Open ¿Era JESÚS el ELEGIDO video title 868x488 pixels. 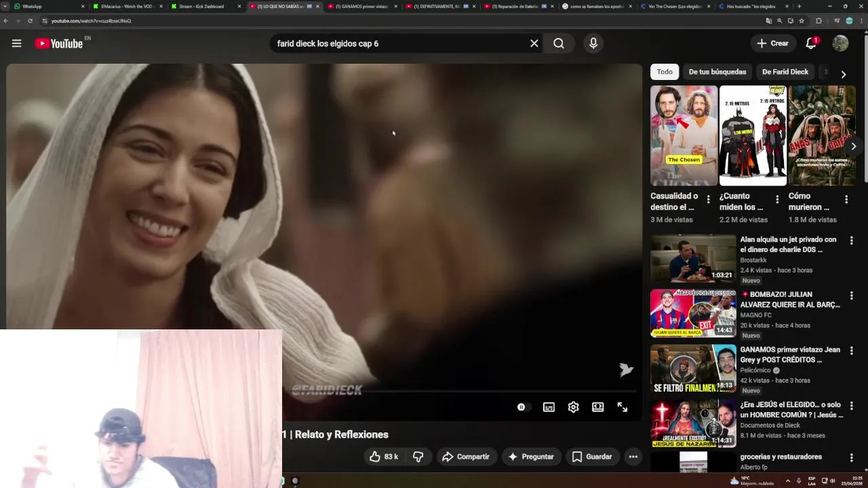(791, 409)
